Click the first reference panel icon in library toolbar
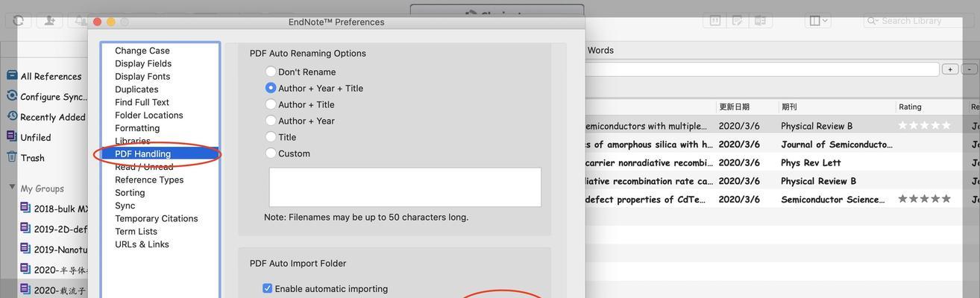The width and height of the screenshot is (980, 298). (x=714, y=21)
